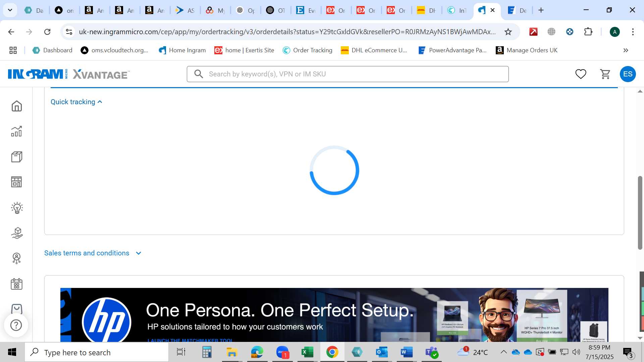Open the storefront sidebar icon

pos(16,182)
